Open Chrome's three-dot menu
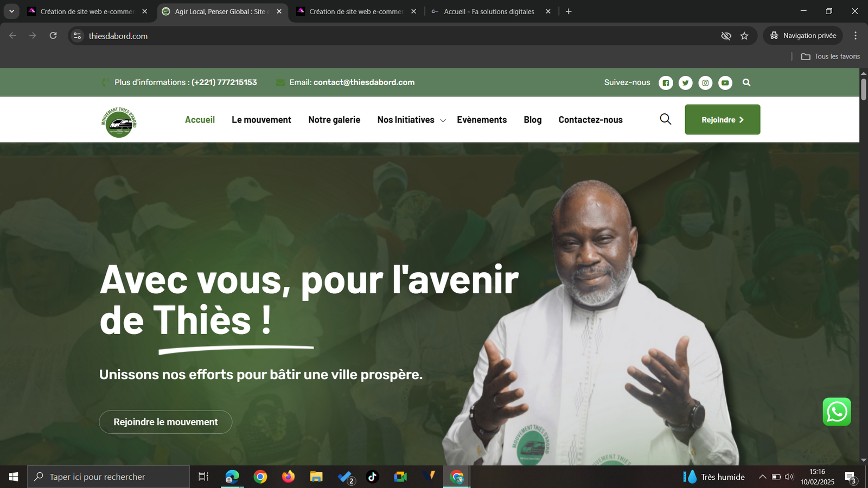This screenshot has height=488, width=868. coord(856,36)
